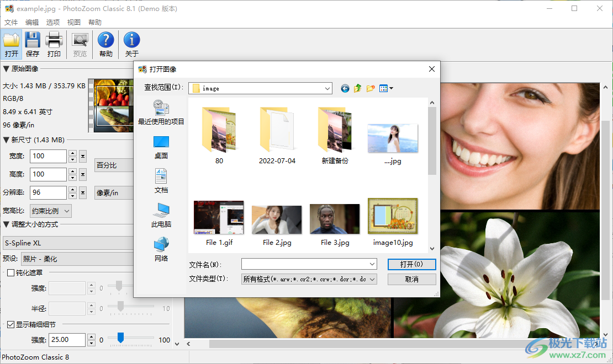Click the up-one-level folder icon
The height and width of the screenshot is (364, 613).
click(x=358, y=89)
